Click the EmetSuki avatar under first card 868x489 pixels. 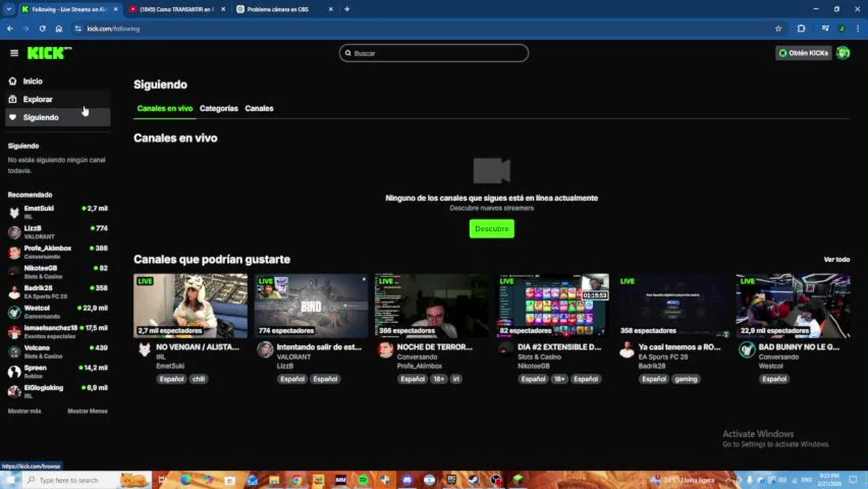coord(144,350)
